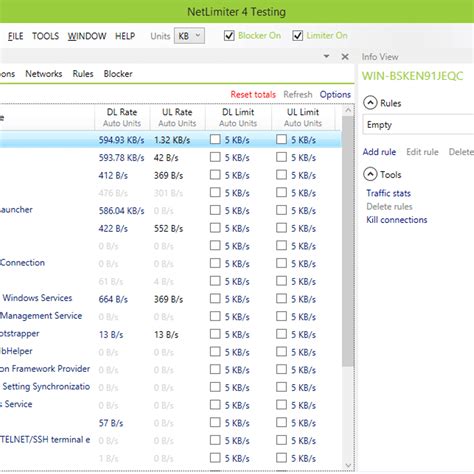
Task: Sort by the DL Rate column header
Action: pos(122,117)
